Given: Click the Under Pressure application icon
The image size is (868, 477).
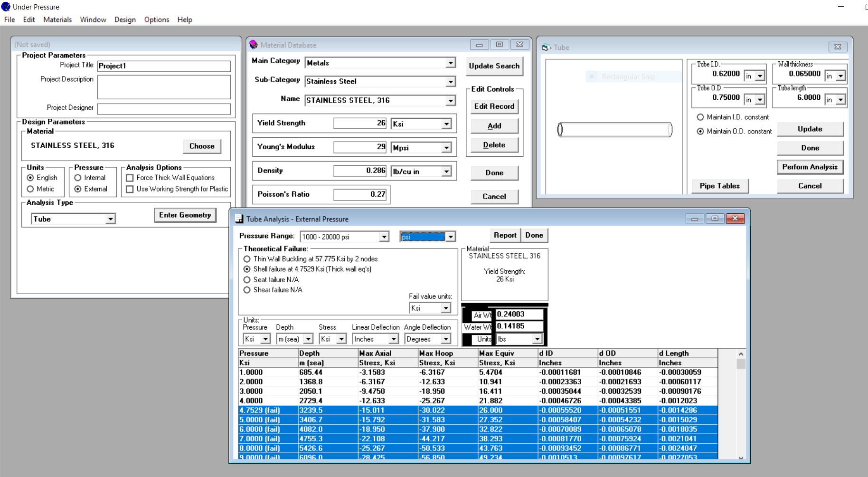Looking at the screenshot, I should point(6,7).
